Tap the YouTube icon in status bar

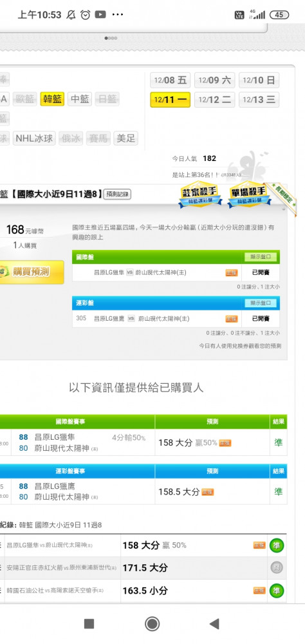pos(100,15)
